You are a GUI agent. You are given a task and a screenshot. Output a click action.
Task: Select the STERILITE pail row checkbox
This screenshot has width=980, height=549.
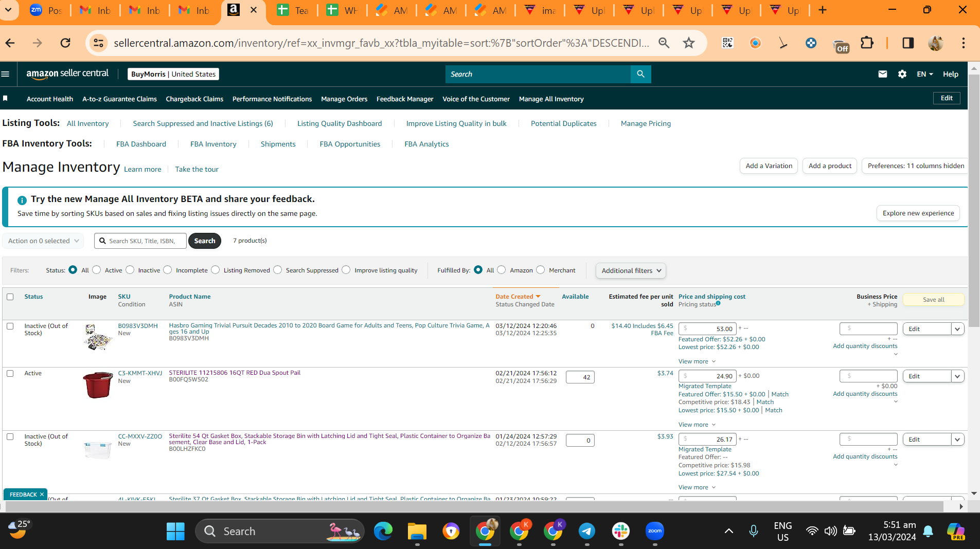[x=10, y=373]
